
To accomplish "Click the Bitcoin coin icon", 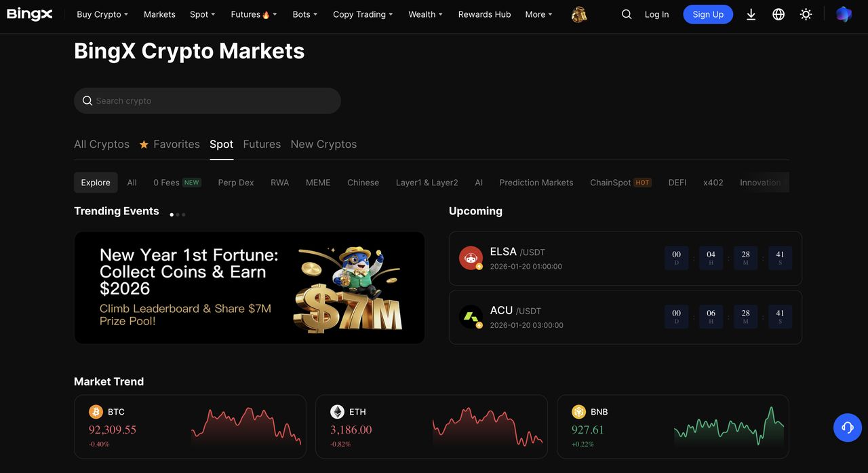I will pos(96,412).
